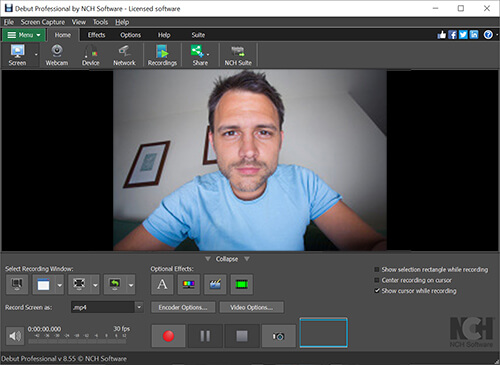Open the green Menu dropdown
500x365 pixels.
click(24, 35)
